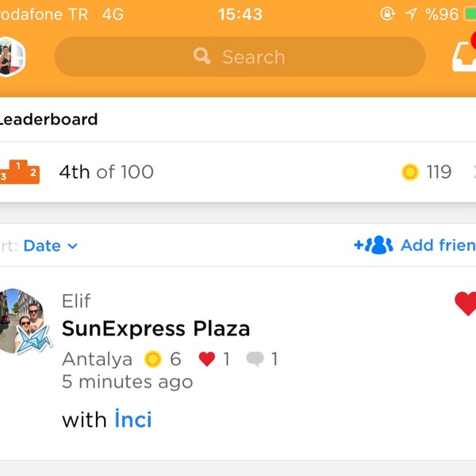Open the 4th of 100 ranking row
Screen dimensions: 476x476
[238, 172]
